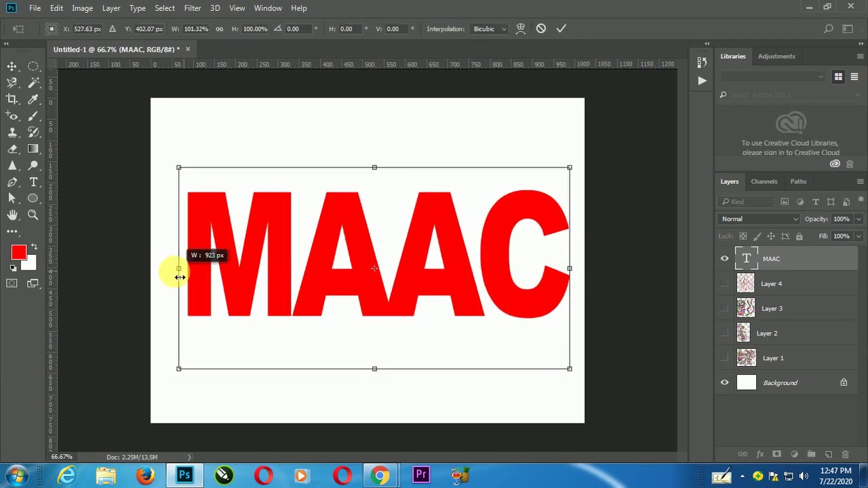Select the Sharpen tool
Screen dimensions: 868x488
pyautogui.click(x=12, y=165)
